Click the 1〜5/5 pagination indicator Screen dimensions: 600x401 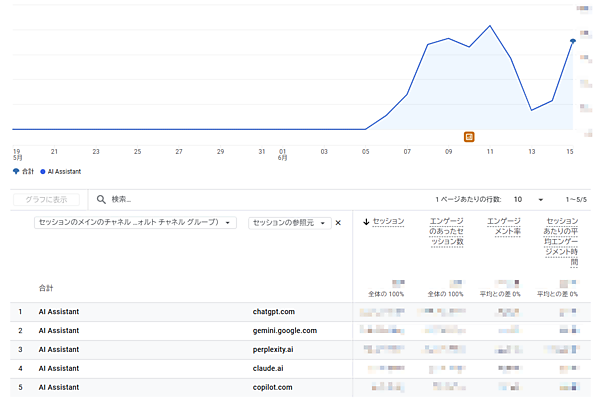(x=576, y=199)
